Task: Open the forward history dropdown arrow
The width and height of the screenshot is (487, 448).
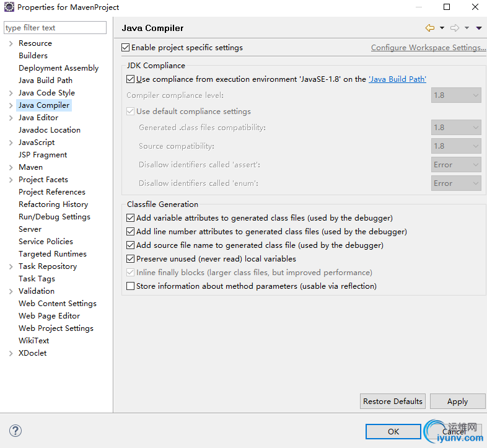Action: click(467, 28)
